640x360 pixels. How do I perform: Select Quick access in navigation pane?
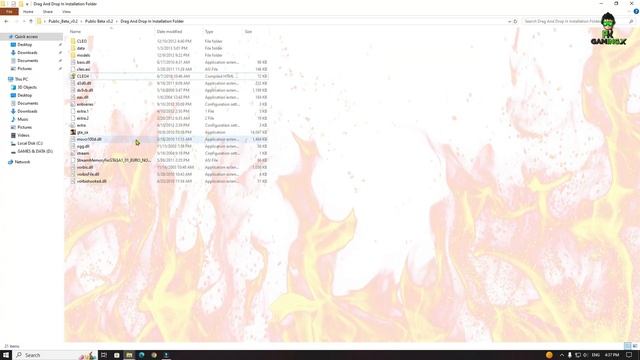coord(26,37)
